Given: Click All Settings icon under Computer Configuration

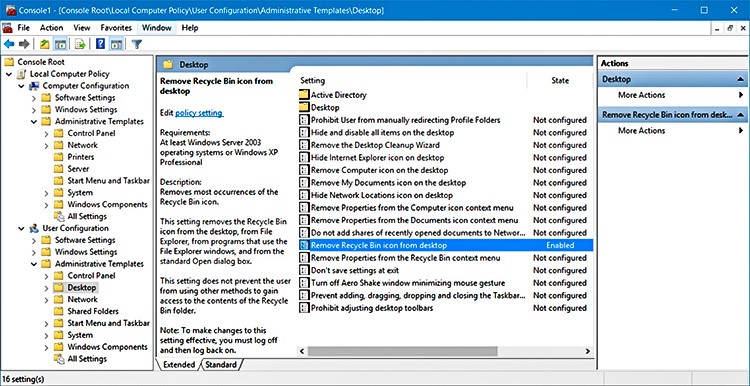Looking at the screenshot, I should [x=59, y=216].
